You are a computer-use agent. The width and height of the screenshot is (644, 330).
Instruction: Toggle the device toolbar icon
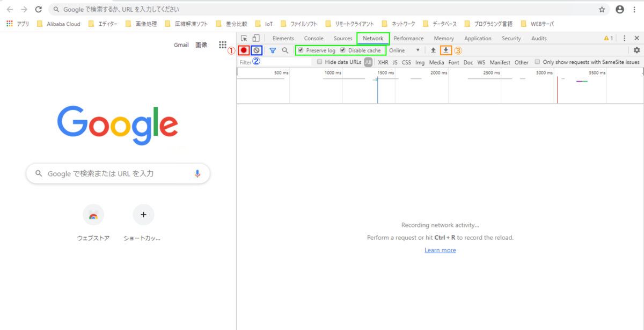[256, 39]
